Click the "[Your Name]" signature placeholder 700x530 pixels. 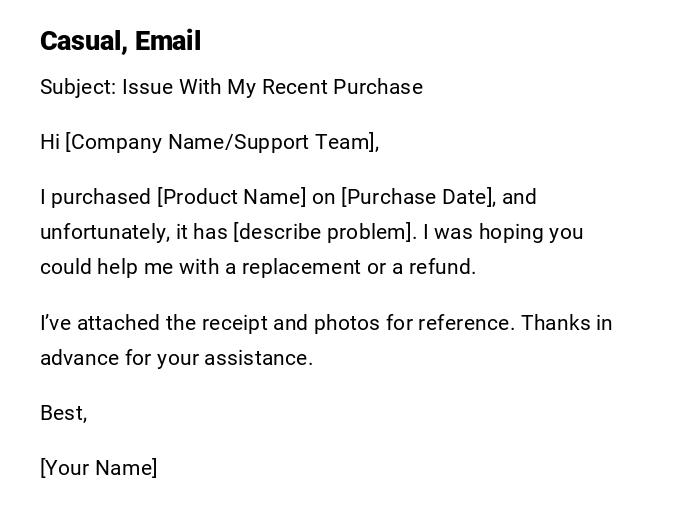pos(99,468)
